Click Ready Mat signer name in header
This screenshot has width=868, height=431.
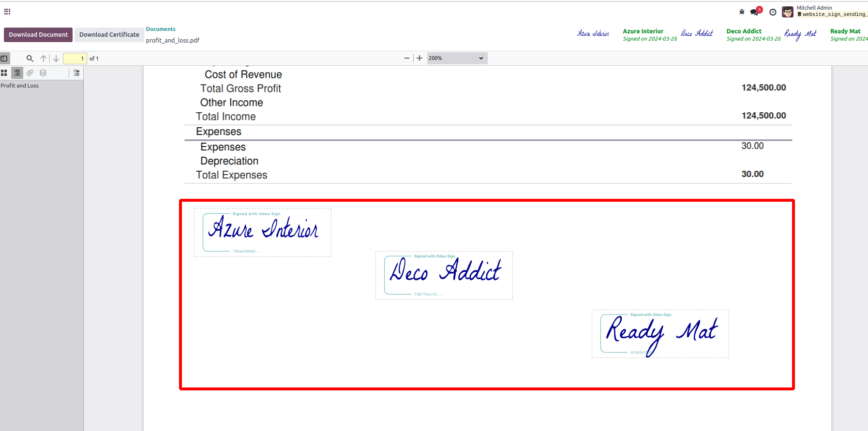(x=845, y=31)
